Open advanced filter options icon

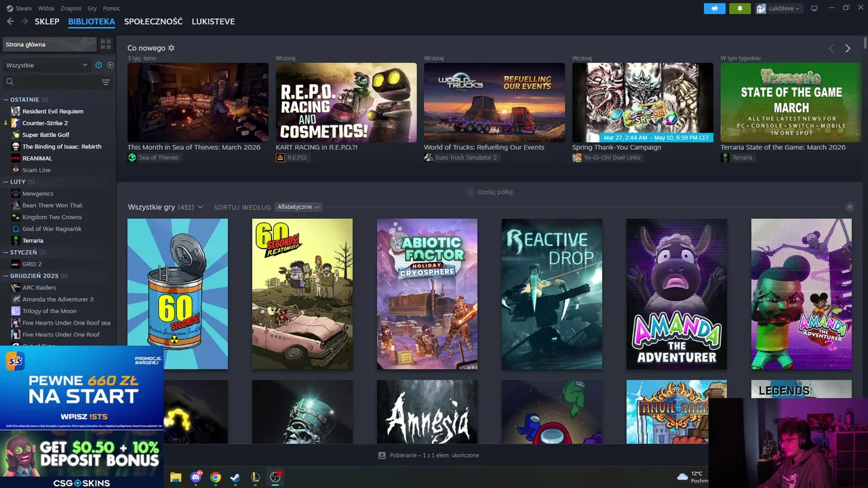click(x=106, y=82)
